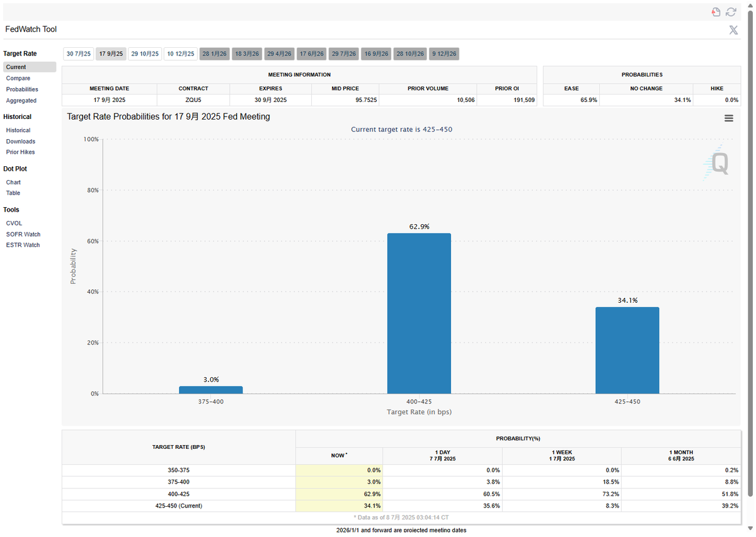The image size is (756, 537).
Task: Go to Probabilities in Target Rate section
Action: click(x=22, y=89)
